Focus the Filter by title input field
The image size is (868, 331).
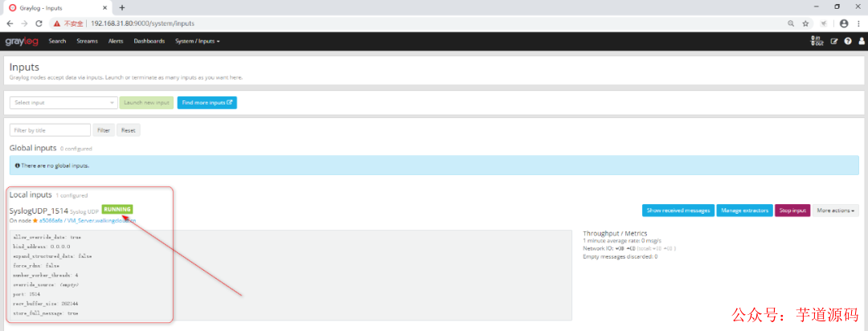(50, 130)
